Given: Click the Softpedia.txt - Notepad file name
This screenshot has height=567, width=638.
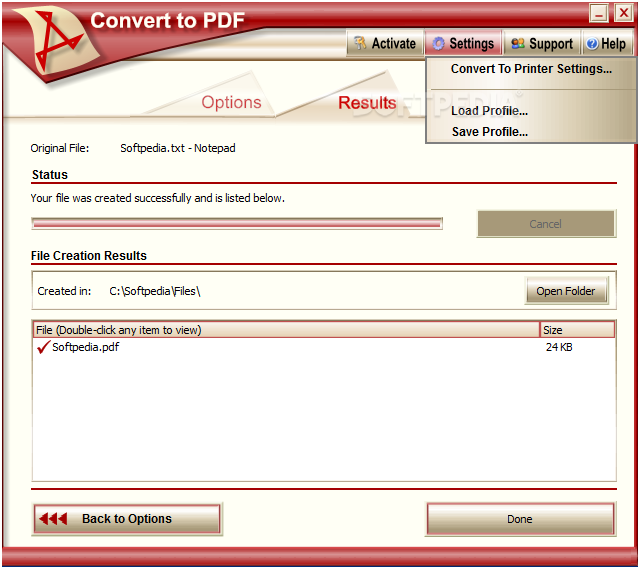Looking at the screenshot, I should point(178,148).
